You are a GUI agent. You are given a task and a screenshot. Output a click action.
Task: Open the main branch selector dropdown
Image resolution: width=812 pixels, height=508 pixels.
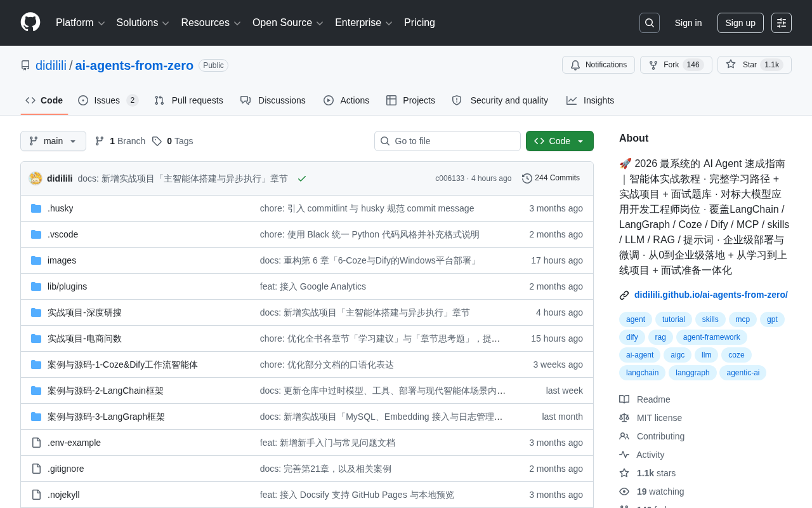pos(53,141)
